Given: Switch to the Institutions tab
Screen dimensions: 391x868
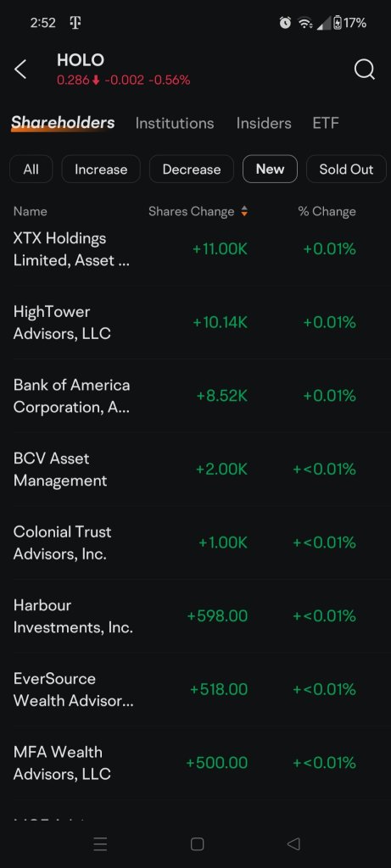Looking at the screenshot, I should [175, 123].
